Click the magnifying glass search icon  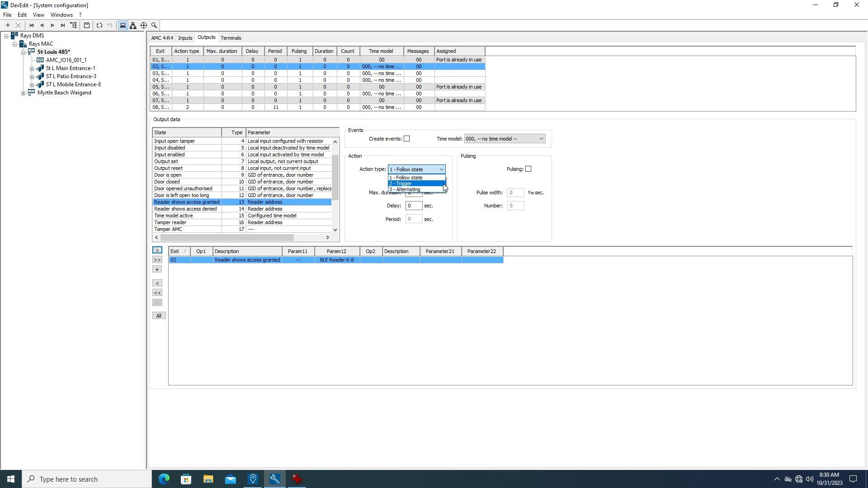tap(154, 25)
